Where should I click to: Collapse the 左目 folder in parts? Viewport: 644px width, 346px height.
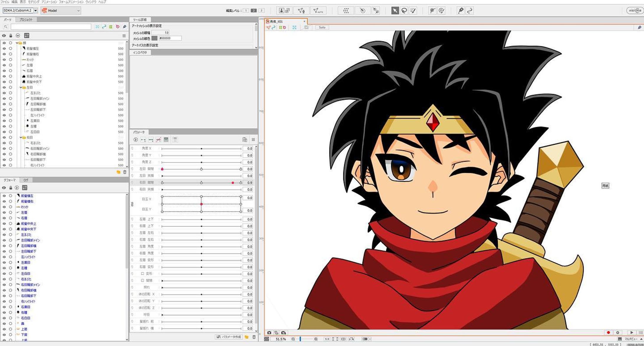click(21, 87)
